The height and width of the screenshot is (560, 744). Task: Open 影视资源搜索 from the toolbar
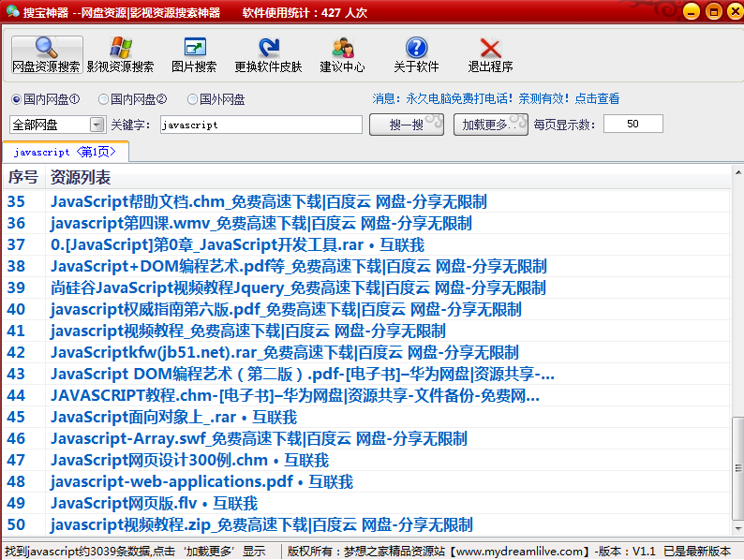(121, 54)
